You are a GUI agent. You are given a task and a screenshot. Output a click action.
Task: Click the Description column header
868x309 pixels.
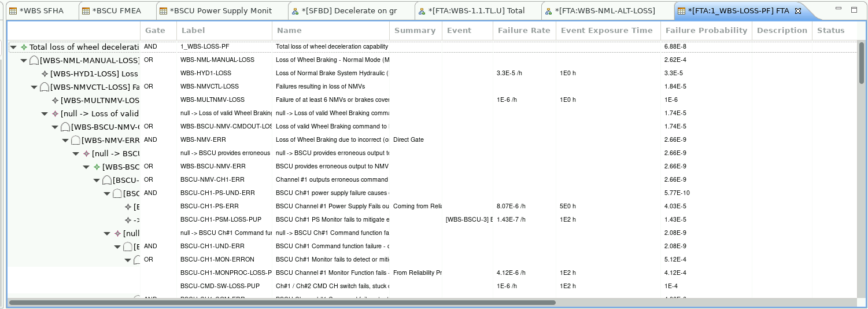(x=782, y=31)
